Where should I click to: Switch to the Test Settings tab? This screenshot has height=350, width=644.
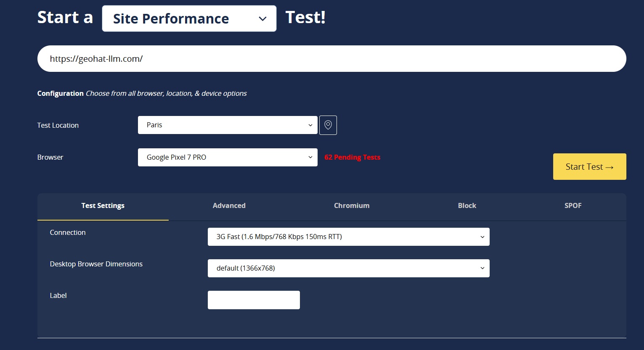pos(103,206)
